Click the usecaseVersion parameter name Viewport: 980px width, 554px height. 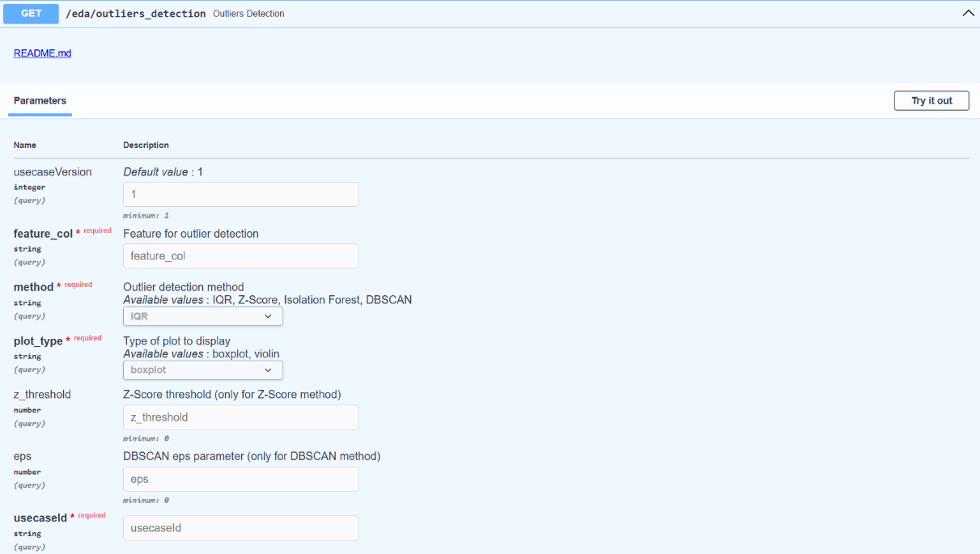(53, 172)
